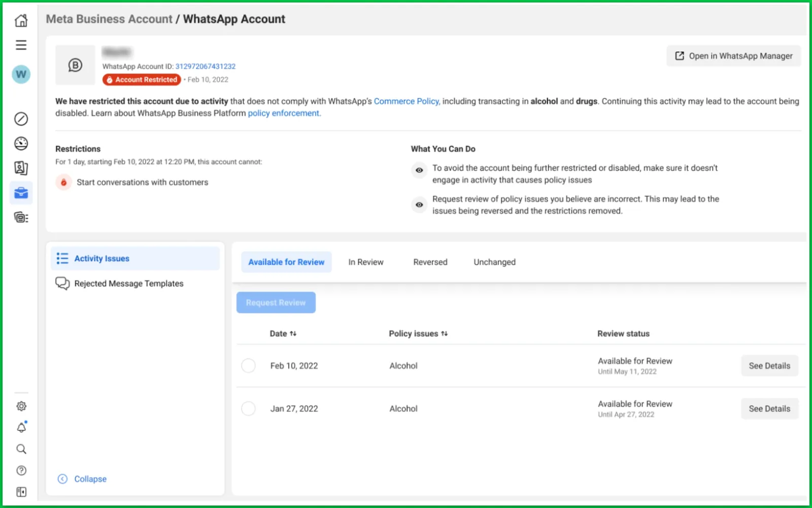Click the Home icon in sidebar
Screen dimensions: 812x508
click(x=21, y=21)
